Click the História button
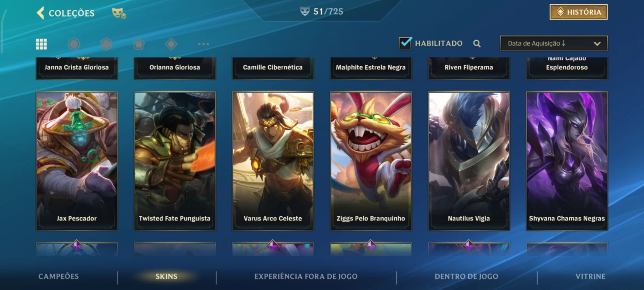The image size is (644, 290). click(579, 12)
